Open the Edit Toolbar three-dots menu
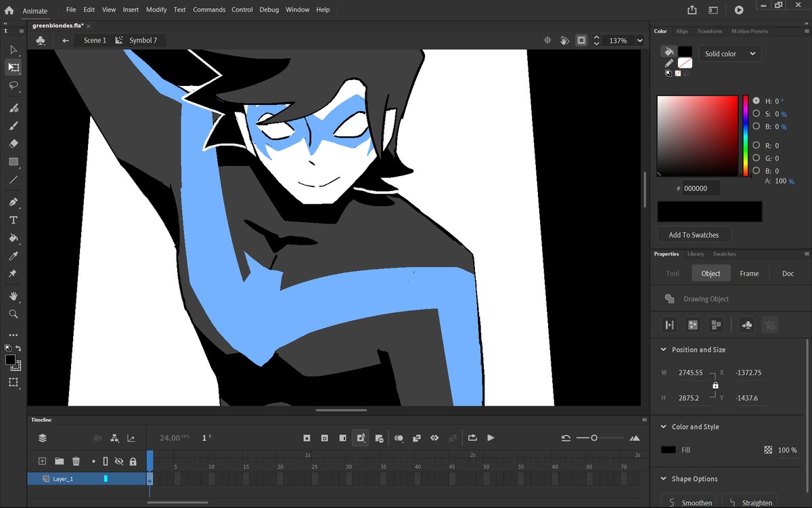812x508 pixels. (x=14, y=335)
